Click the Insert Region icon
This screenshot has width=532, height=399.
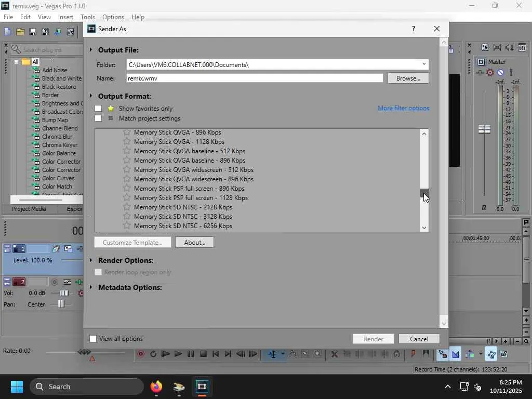426,354
